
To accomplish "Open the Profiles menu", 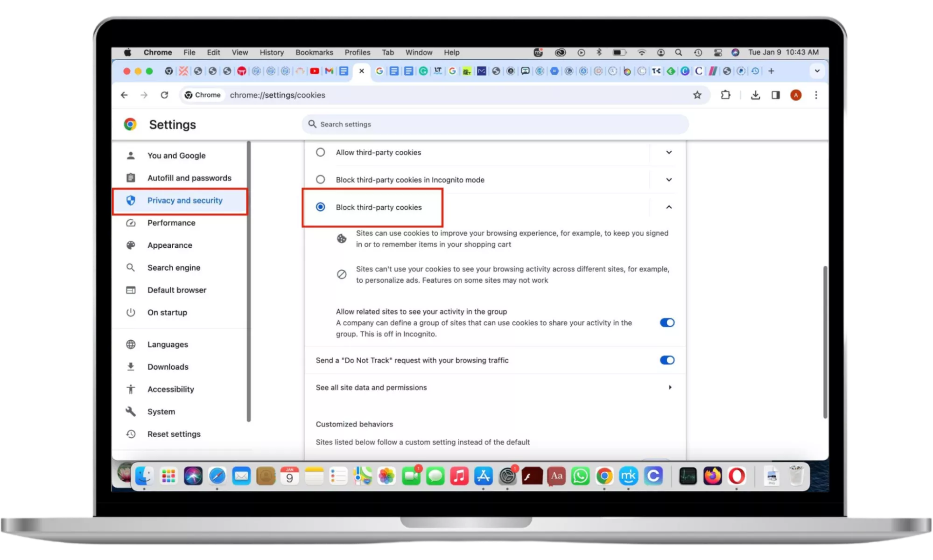I will tap(358, 52).
